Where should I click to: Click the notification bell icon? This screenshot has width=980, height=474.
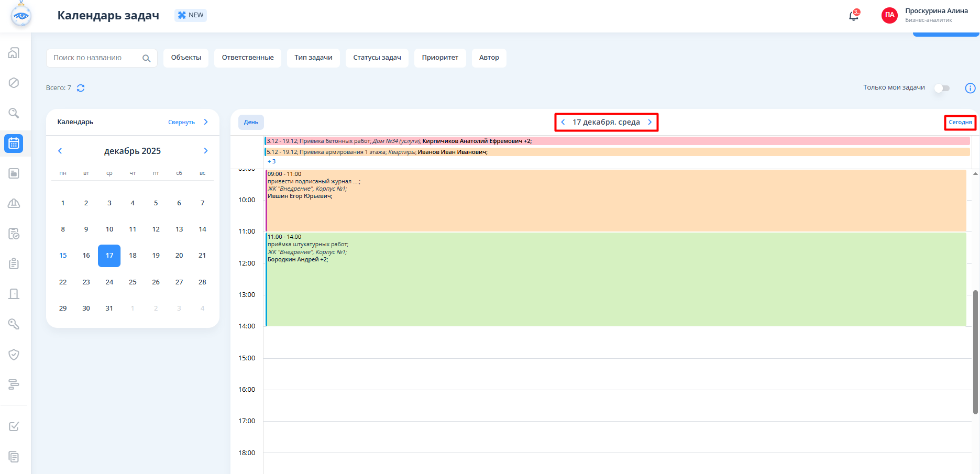point(853,16)
